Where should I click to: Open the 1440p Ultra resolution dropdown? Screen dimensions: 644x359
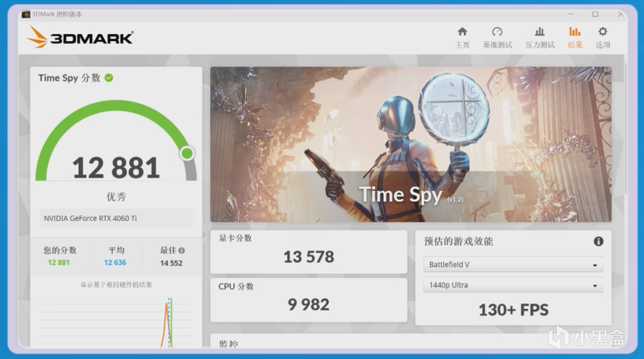(x=513, y=285)
